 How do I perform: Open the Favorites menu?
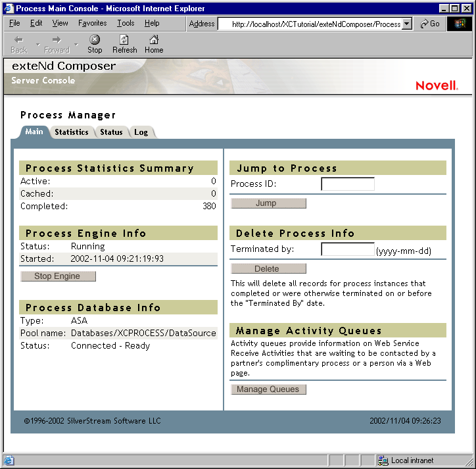(x=92, y=23)
